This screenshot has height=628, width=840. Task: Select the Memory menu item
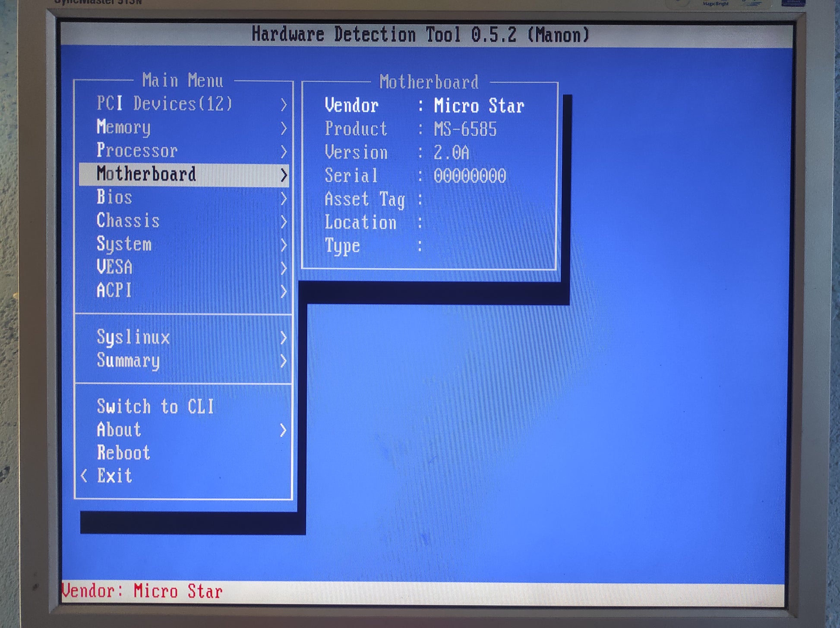tap(124, 127)
